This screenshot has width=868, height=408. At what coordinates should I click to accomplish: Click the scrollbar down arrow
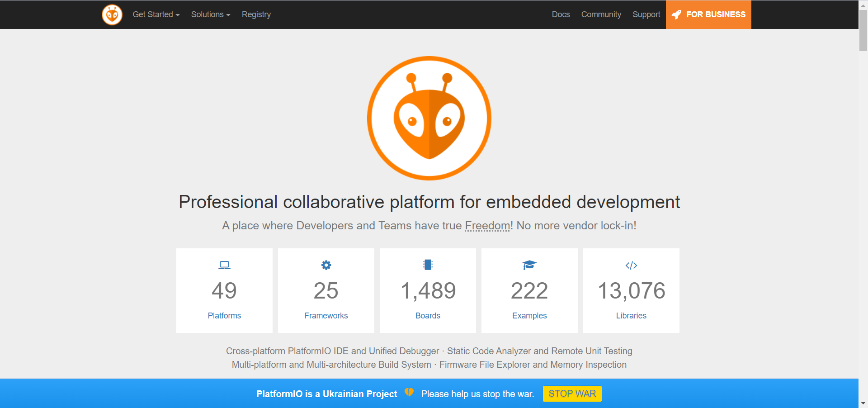coord(863,403)
